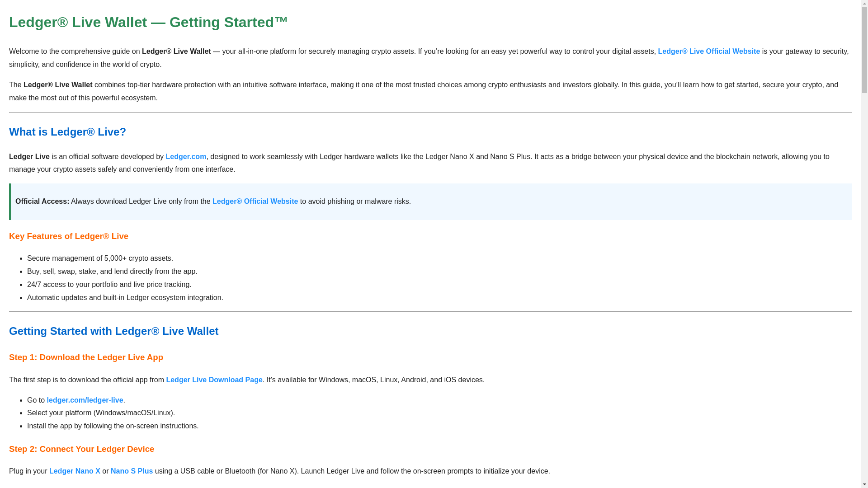Open the Ledger Nano X link
The height and width of the screenshot is (488, 868).
point(75,471)
